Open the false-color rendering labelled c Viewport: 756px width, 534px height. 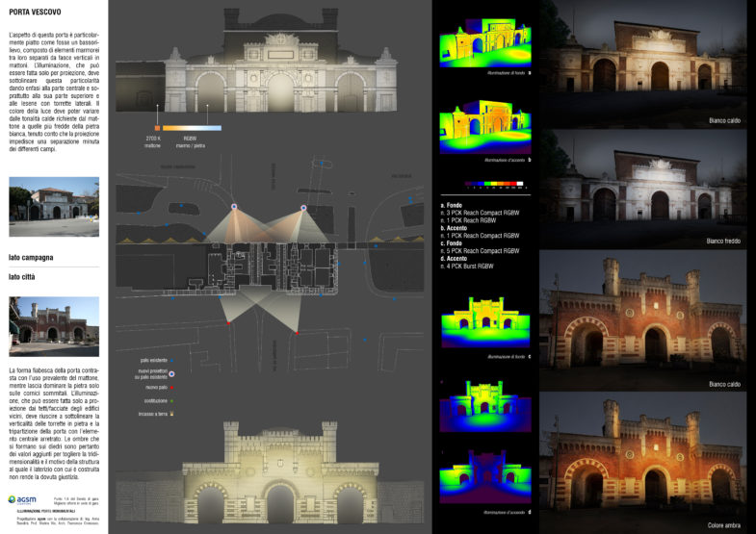pos(485,322)
